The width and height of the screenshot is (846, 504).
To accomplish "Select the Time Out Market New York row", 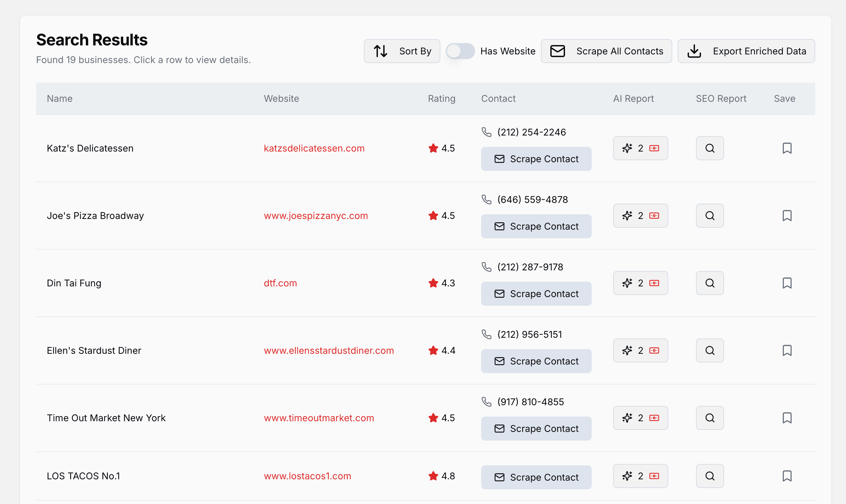I will click(x=106, y=418).
